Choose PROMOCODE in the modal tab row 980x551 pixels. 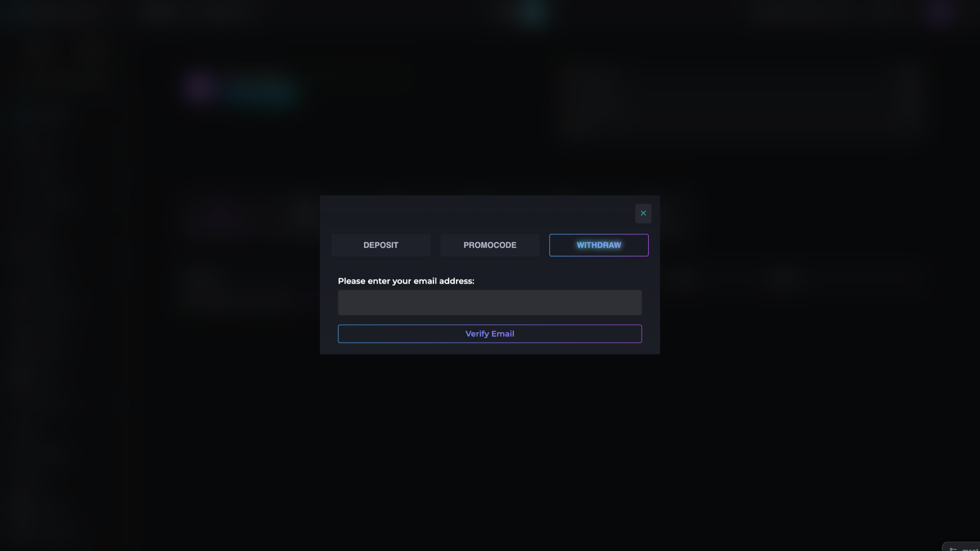490,245
